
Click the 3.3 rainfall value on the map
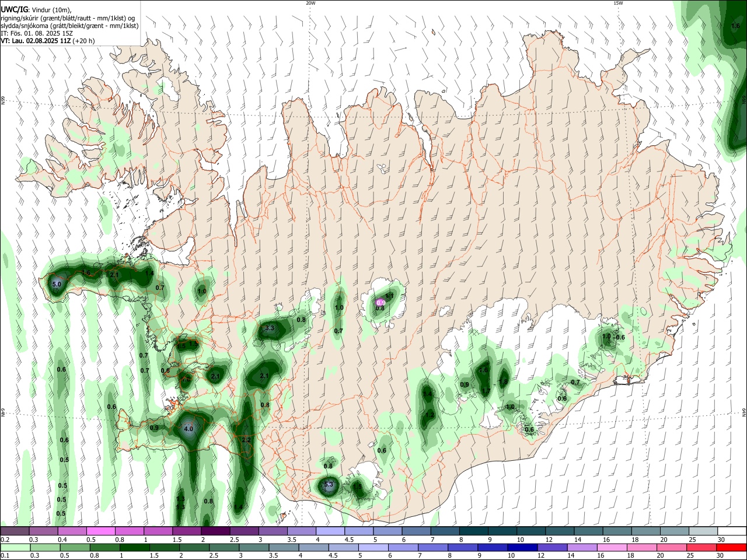point(269,328)
